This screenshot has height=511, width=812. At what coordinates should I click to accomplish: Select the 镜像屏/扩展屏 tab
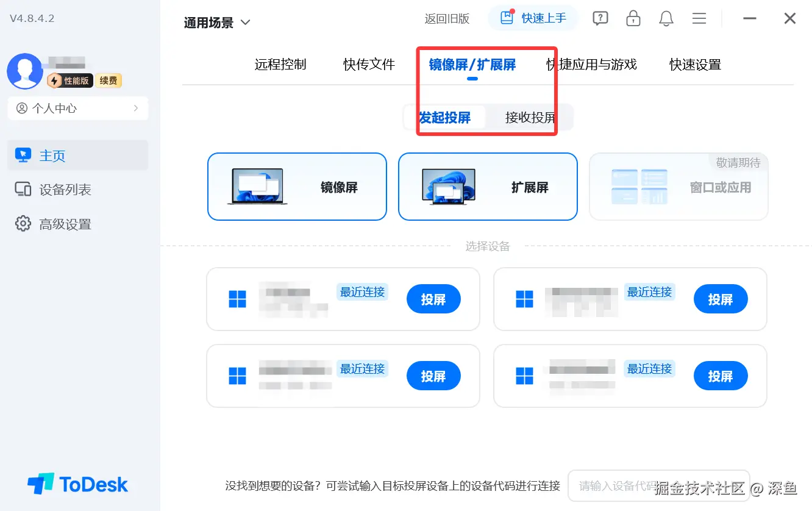click(x=472, y=65)
